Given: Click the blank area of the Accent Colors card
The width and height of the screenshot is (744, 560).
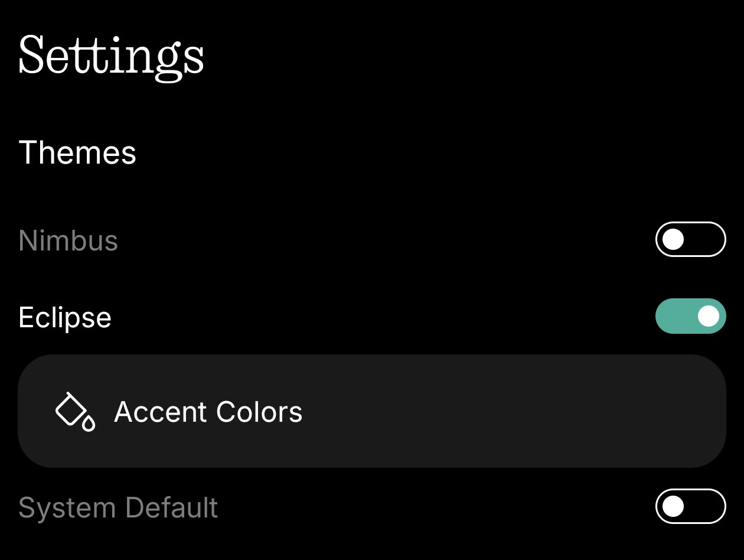Looking at the screenshot, I should (x=502, y=411).
